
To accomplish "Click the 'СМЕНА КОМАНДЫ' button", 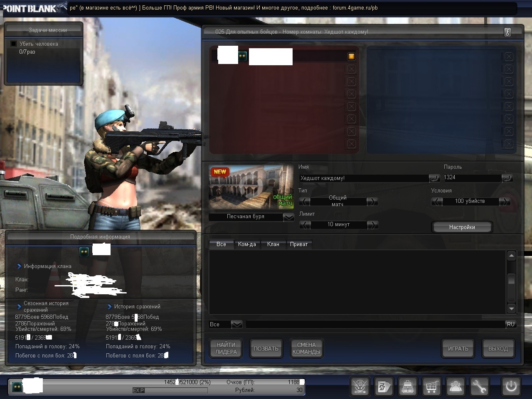I will pyautogui.click(x=306, y=348).
